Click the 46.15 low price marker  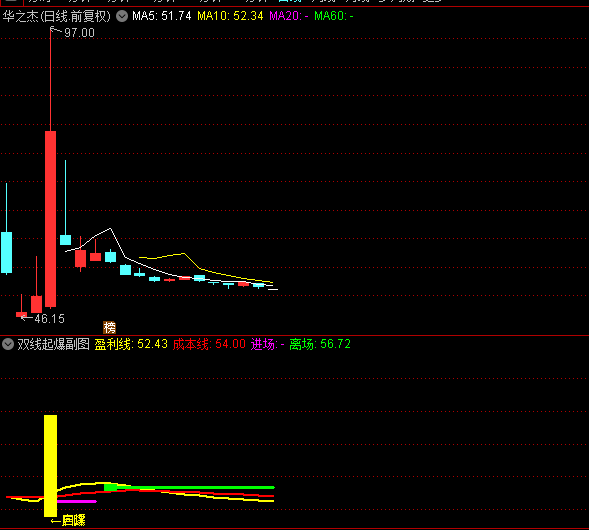(50, 319)
